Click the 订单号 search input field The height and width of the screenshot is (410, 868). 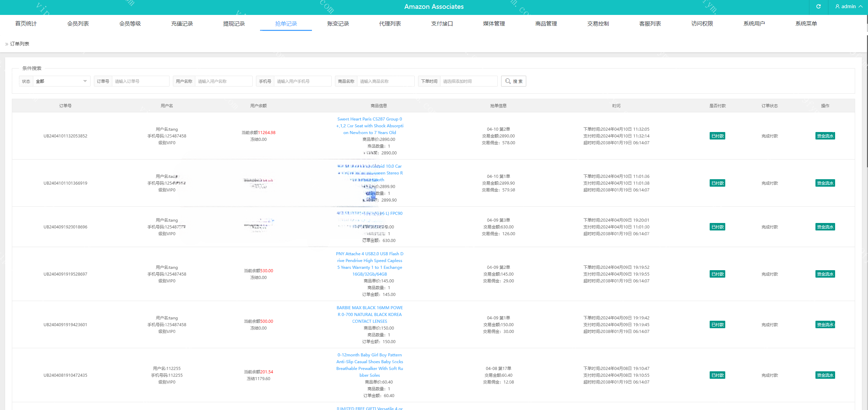click(140, 81)
